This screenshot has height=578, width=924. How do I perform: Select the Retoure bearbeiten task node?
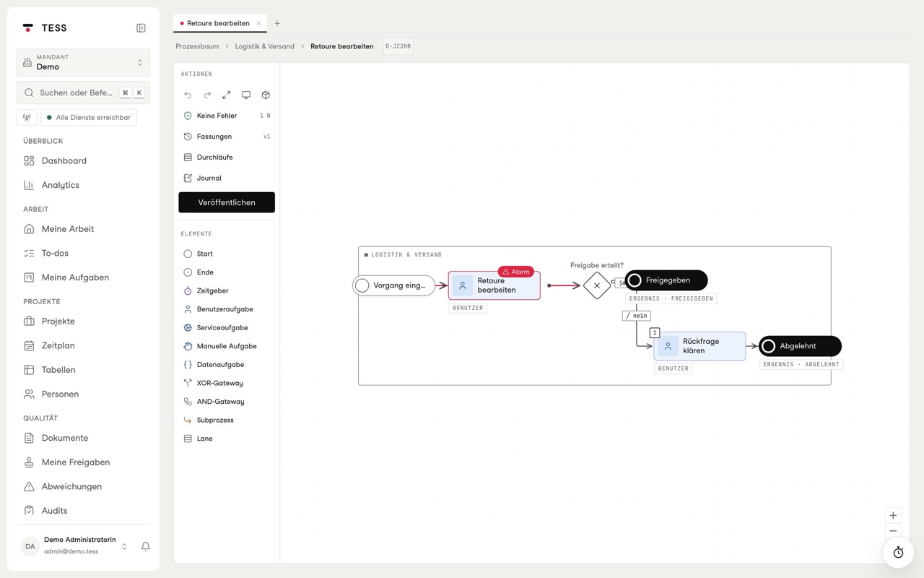(494, 285)
